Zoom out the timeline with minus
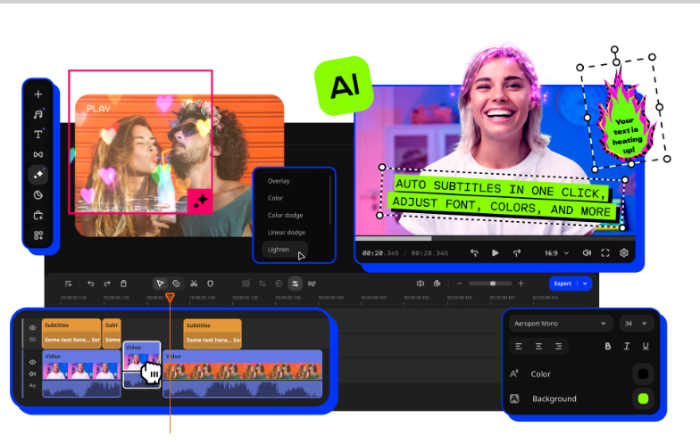 pos(459,283)
